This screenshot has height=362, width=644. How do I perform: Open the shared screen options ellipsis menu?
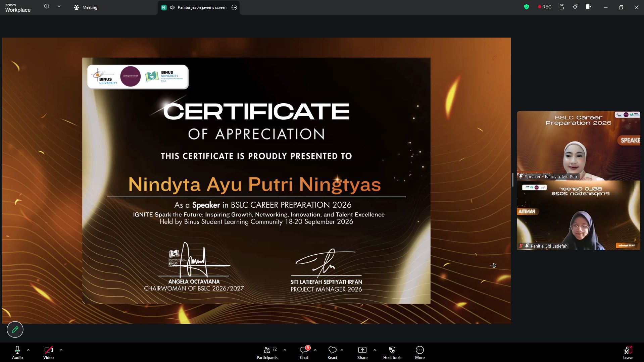(234, 7)
